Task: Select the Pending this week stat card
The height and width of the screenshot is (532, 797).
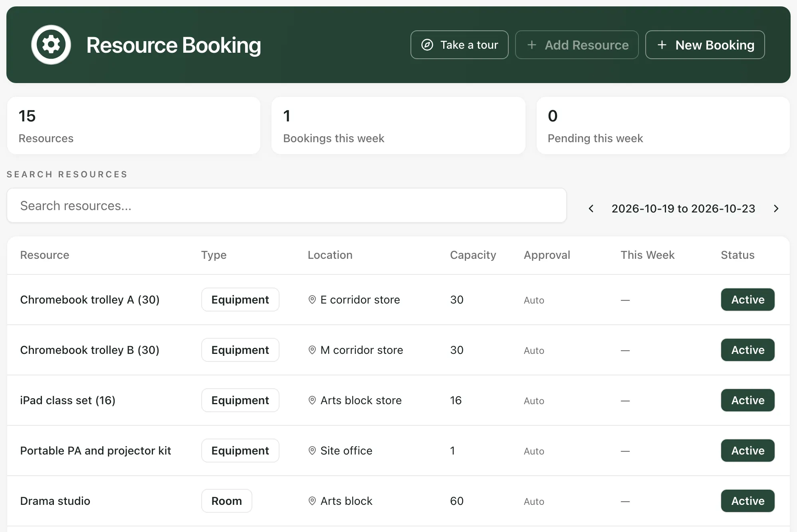Action: tap(663, 125)
